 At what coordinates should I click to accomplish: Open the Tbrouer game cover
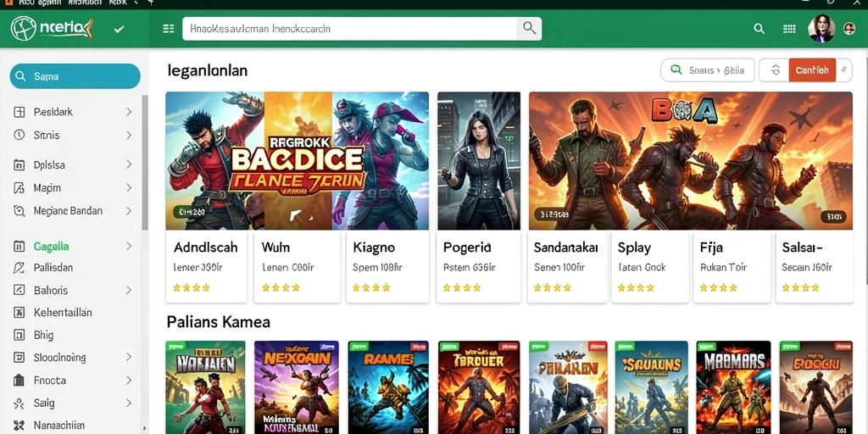[x=479, y=387]
